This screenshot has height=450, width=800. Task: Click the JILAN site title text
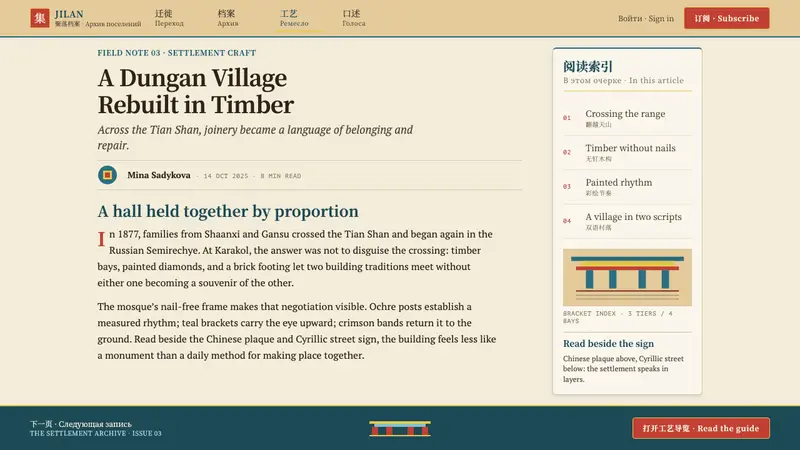69,14
